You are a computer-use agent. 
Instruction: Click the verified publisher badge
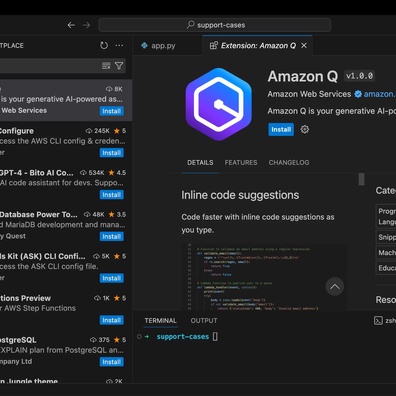point(358,94)
